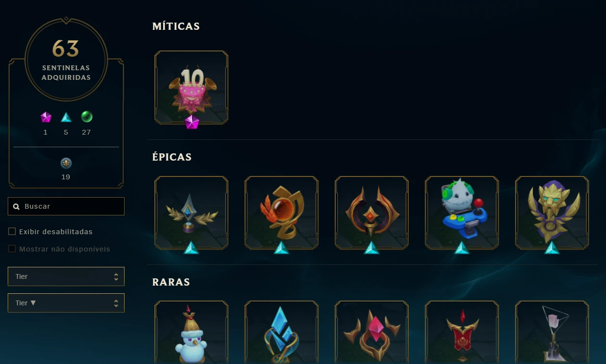Click the ÉPICAS section header
606x364 pixels.
click(x=172, y=157)
